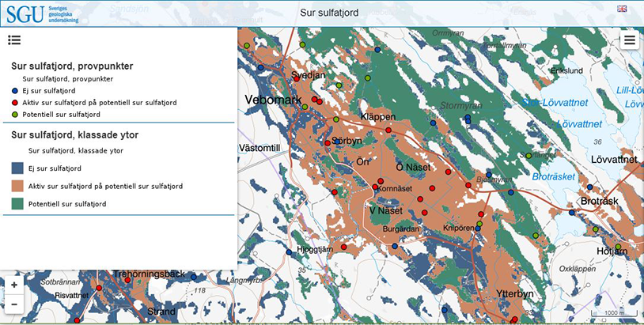Select blue Ej sur sulfatjord area swatch
The height and width of the screenshot is (325, 644).
tap(17, 168)
